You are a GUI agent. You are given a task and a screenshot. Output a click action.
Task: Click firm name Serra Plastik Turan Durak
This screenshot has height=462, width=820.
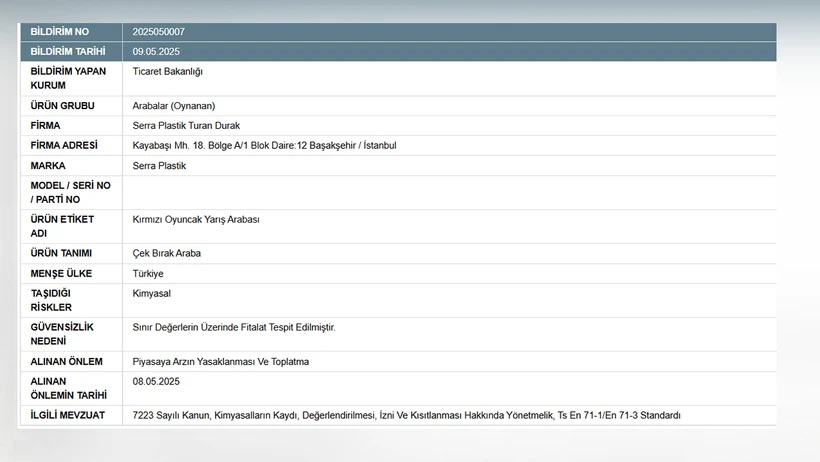click(186, 125)
